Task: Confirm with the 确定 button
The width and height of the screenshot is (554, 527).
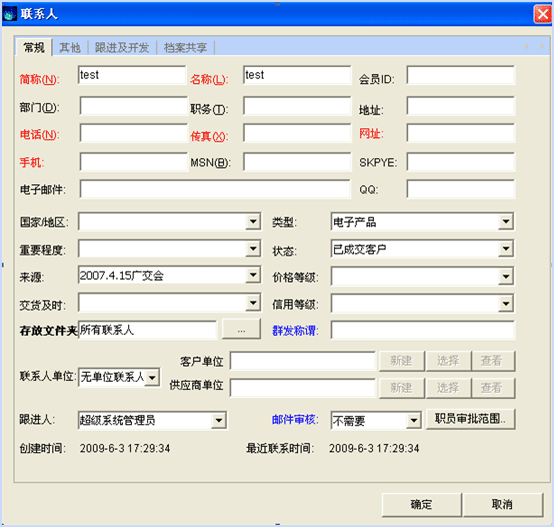Action: point(422,504)
